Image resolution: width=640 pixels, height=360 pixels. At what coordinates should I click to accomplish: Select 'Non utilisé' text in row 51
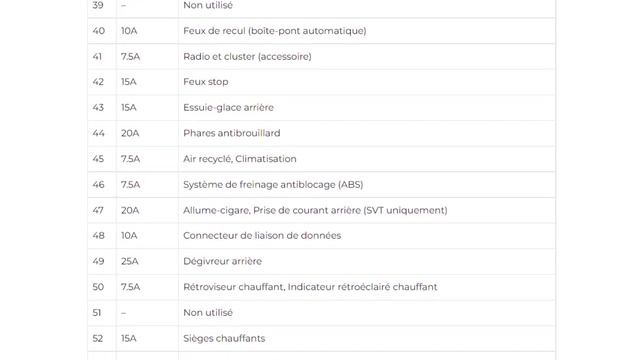pyautogui.click(x=208, y=313)
